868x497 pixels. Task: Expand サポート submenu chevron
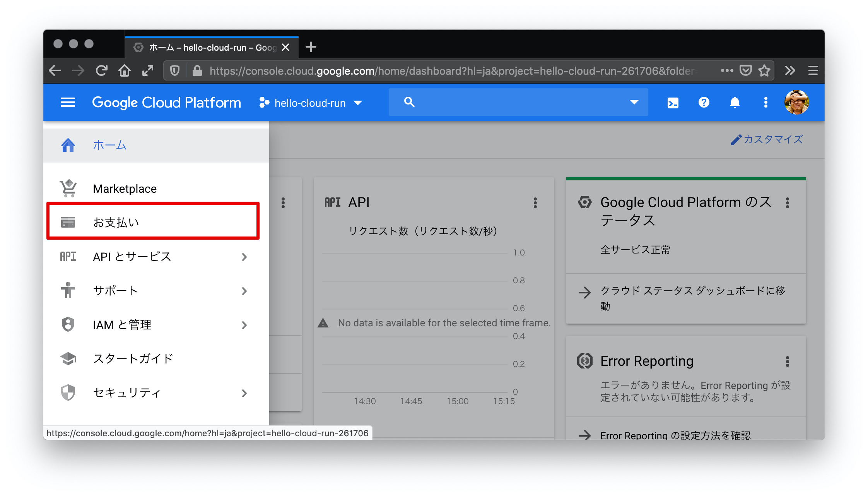click(244, 291)
